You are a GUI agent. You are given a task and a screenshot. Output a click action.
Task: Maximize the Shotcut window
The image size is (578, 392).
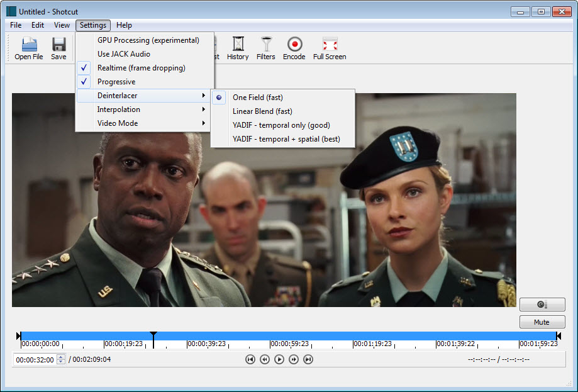541,12
